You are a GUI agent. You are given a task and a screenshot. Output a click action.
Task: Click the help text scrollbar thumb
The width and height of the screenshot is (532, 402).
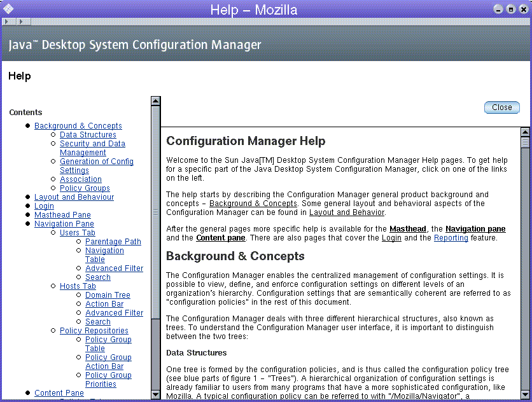point(525,142)
